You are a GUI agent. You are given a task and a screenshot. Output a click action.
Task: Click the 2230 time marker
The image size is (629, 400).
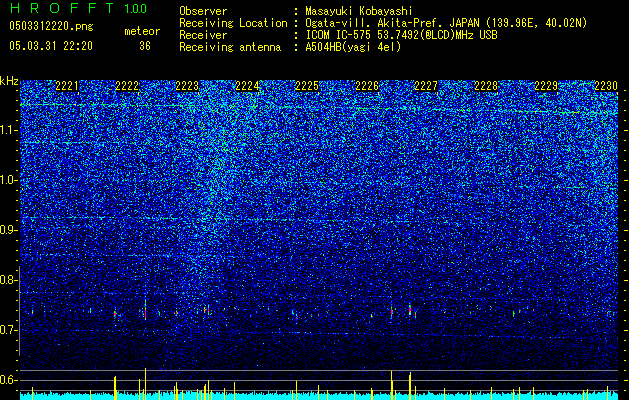point(606,86)
